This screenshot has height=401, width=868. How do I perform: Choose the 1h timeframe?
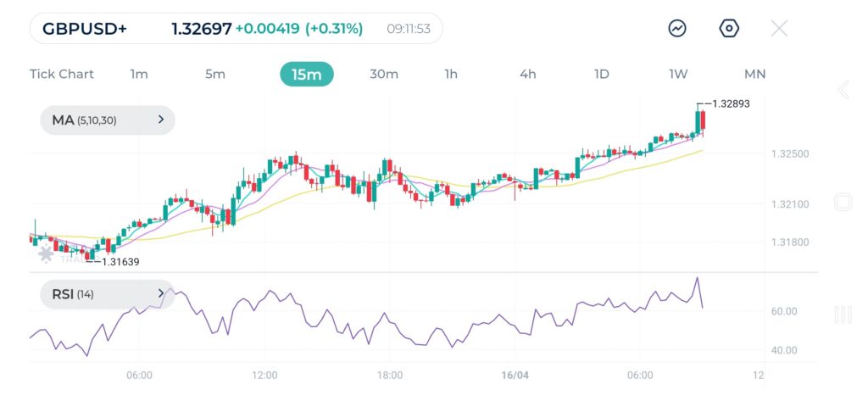pos(451,74)
